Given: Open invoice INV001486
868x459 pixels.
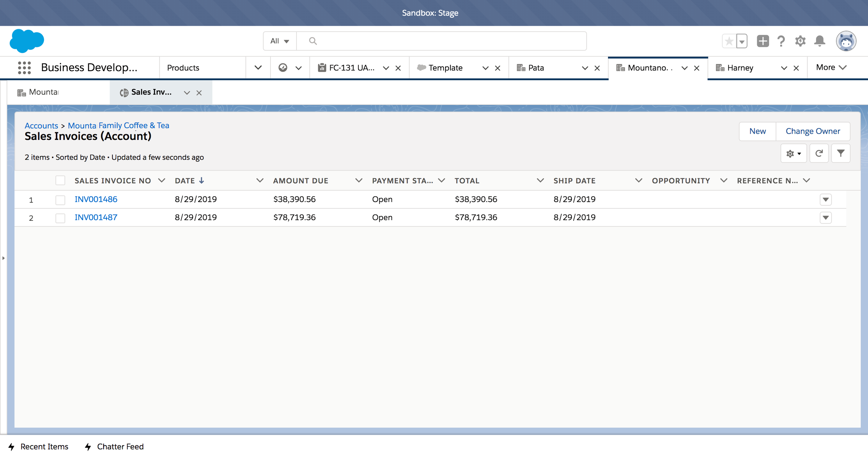Looking at the screenshot, I should click(96, 199).
